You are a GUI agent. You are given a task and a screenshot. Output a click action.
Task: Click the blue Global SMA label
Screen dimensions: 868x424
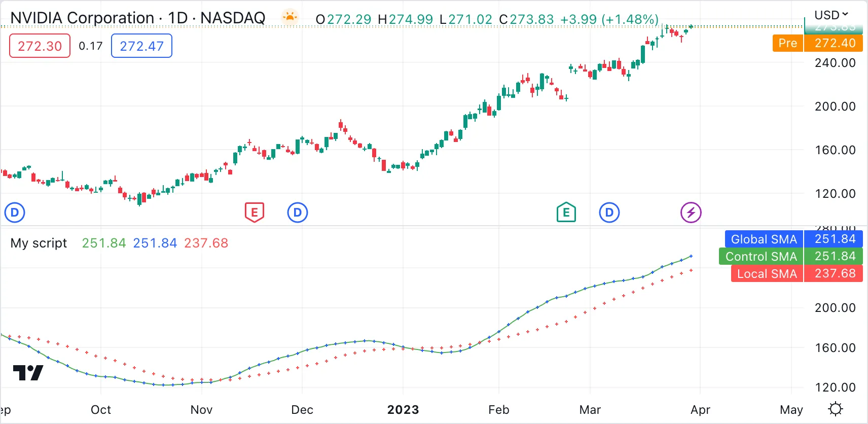764,239
